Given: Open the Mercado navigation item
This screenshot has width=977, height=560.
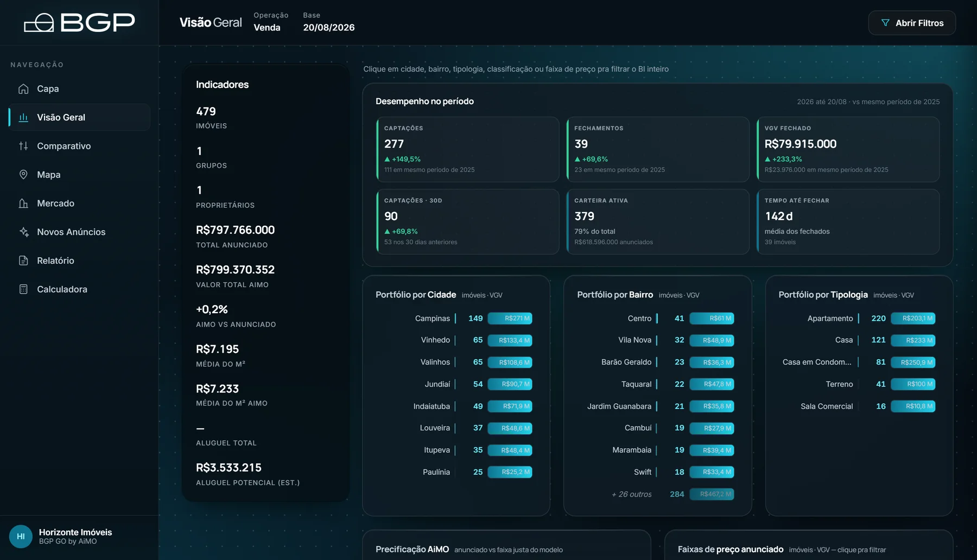Looking at the screenshot, I should pyautogui.click(x=79, y=203).
